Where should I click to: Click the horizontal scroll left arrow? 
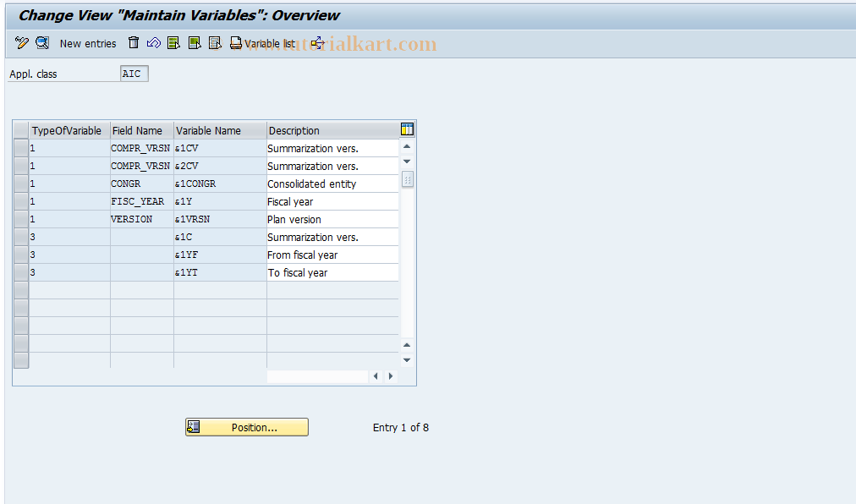click(x=376, y=376)
